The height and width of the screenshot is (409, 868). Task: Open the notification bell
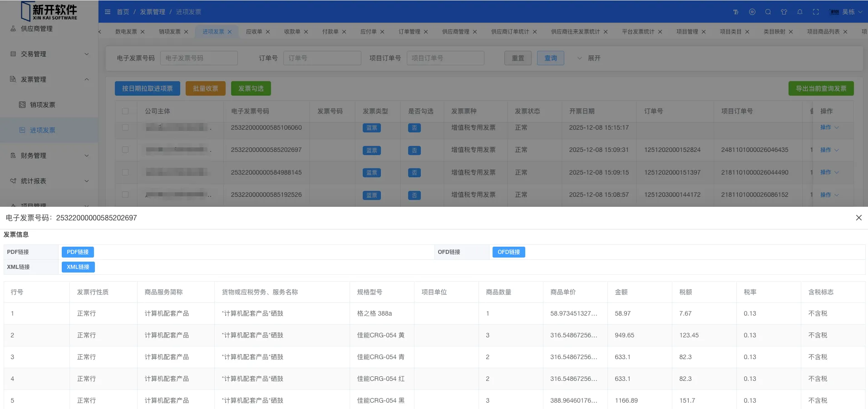[x=800, y=12]
